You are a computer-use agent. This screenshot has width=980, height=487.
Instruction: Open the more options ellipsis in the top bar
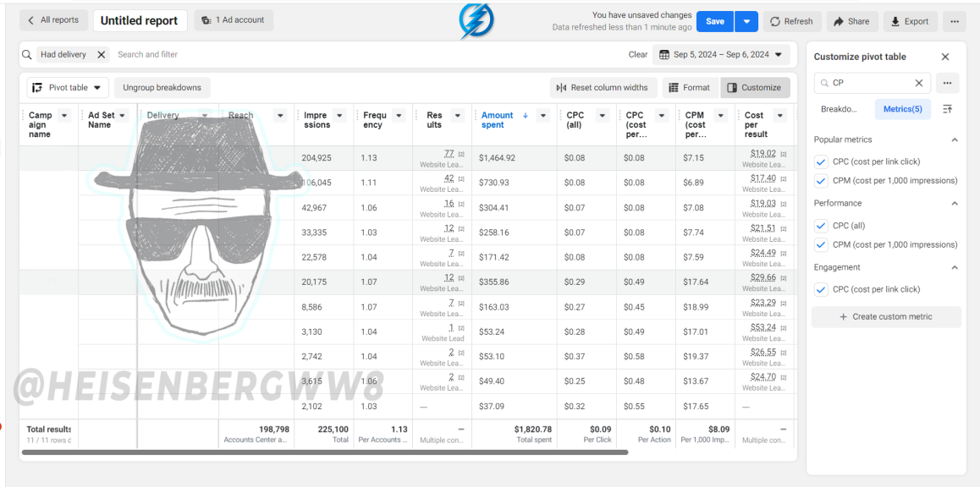[954, 21]
